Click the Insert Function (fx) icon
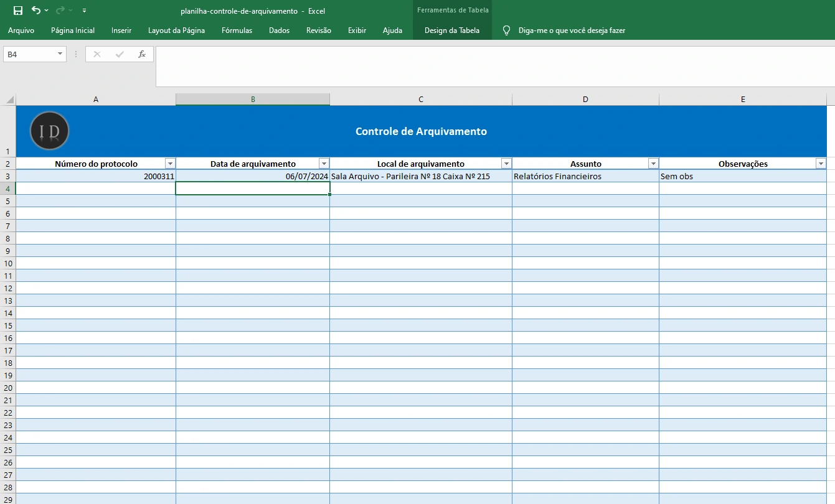The height and width of the screenshot is (504, 835). (x=142, y=54)
